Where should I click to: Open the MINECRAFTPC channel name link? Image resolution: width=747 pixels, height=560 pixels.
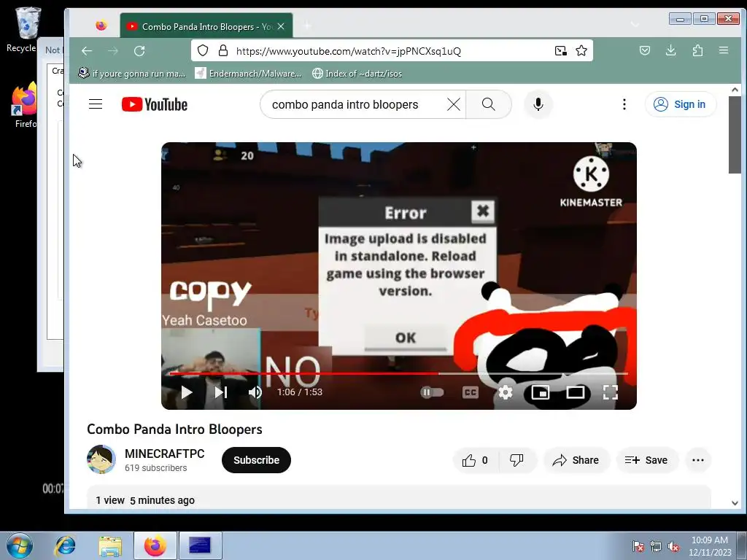164,454
